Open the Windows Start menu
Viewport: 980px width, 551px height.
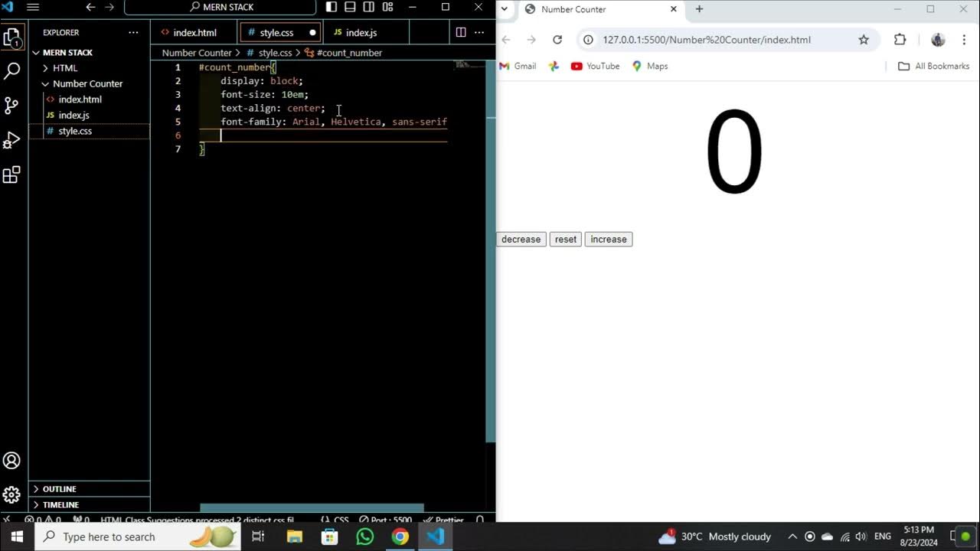point(17,536)
